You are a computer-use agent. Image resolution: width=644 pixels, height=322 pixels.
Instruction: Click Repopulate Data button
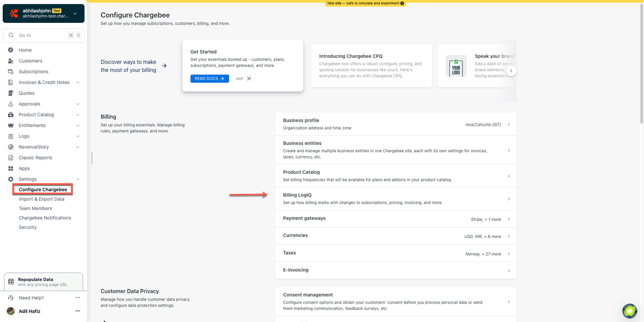pyautogui.click(x=43, y=282)
